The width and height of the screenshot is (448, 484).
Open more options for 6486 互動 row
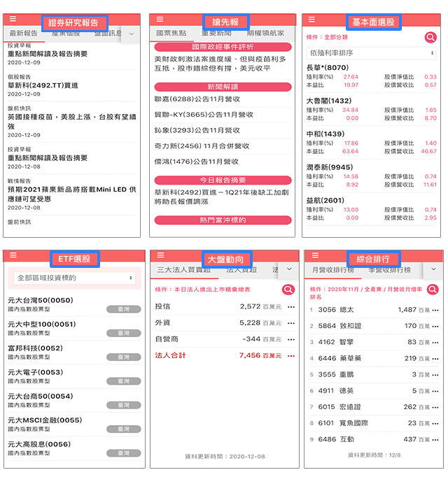pyautogui.click(x=435, y=439)
